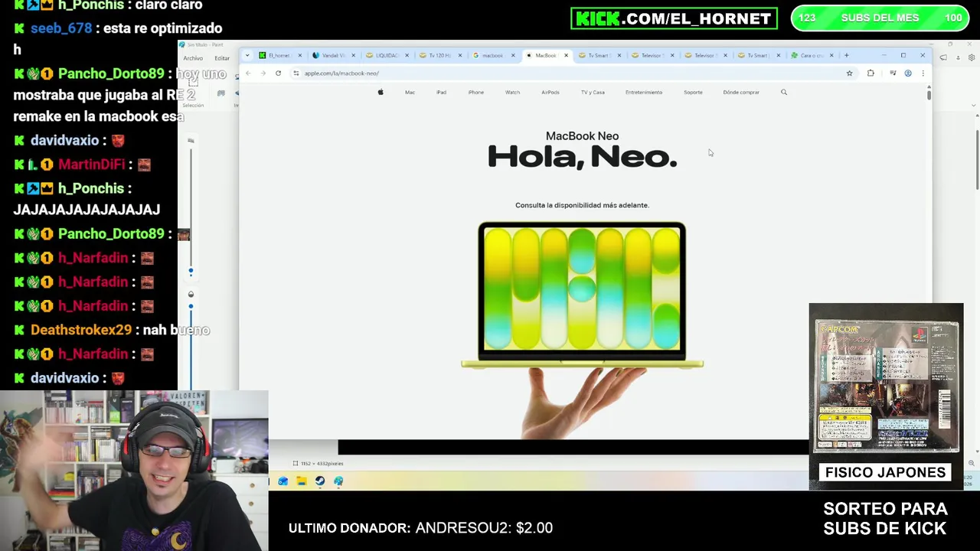Screen dimensions: 980x551
Task: Click the username seeb_678 in chat
Action: tap(61, 28)
